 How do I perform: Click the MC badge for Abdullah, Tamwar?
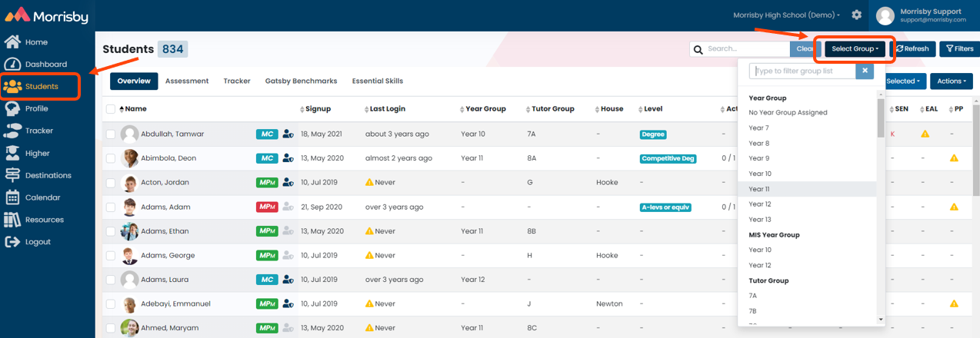[x=266, y=134]
